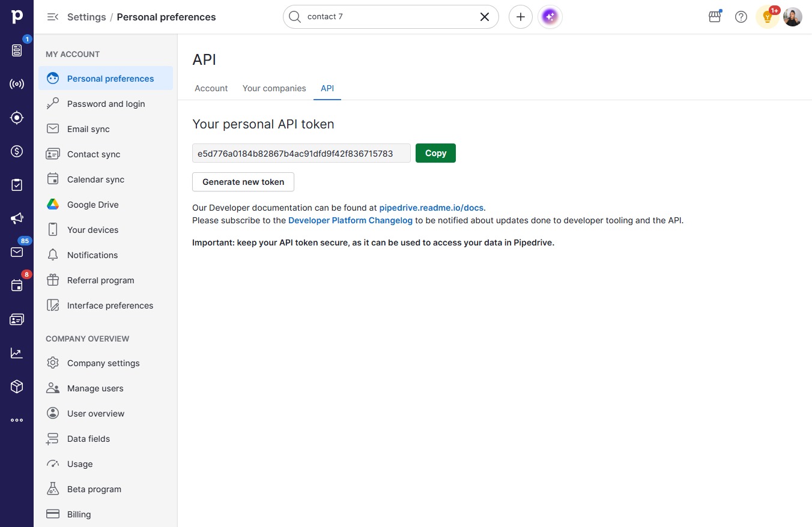Open the help question mark icon

(741, 17)
